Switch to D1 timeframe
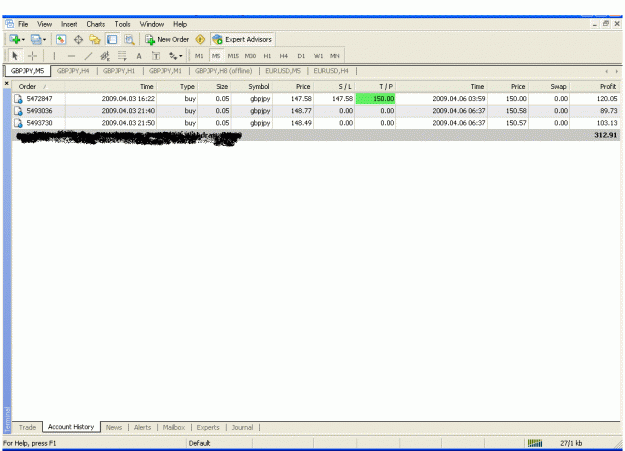This screenshot has height=451, width=625. [301, 56]
